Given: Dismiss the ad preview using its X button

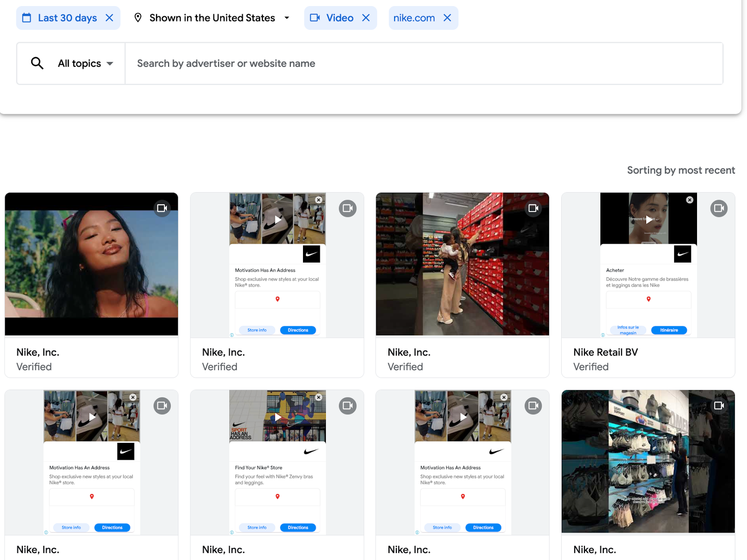Looking at the screenshot, I should click(319, 200).
